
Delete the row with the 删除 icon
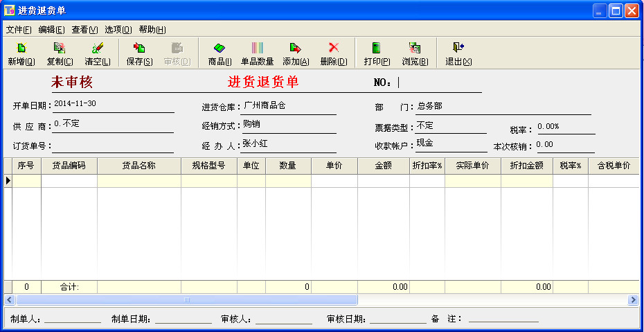coord(334,48)
